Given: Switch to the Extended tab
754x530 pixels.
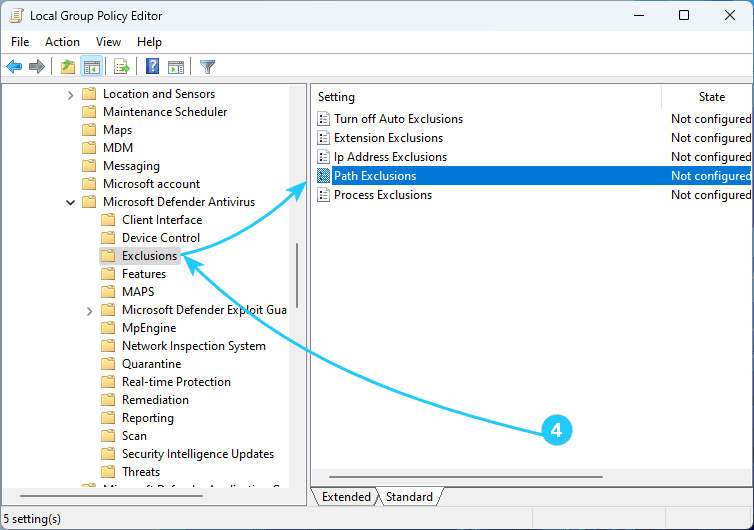Looking at the screenshot, I should 346,497.
